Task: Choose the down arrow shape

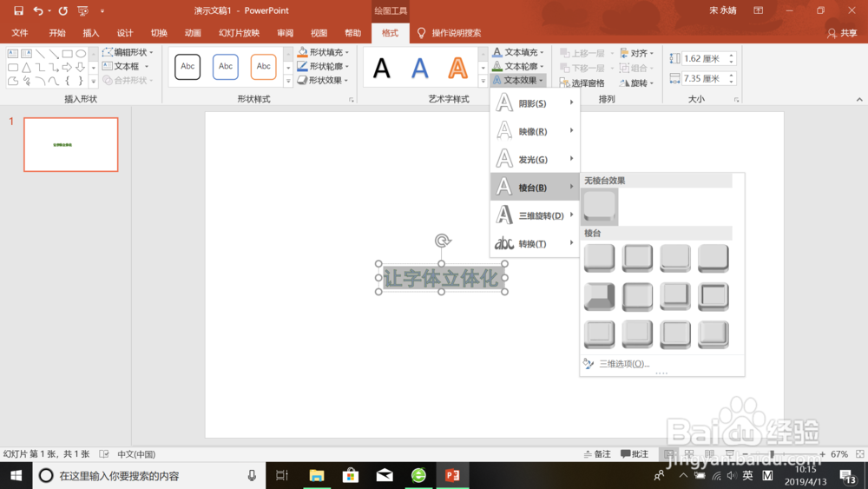Action: (x=81, y=68)
